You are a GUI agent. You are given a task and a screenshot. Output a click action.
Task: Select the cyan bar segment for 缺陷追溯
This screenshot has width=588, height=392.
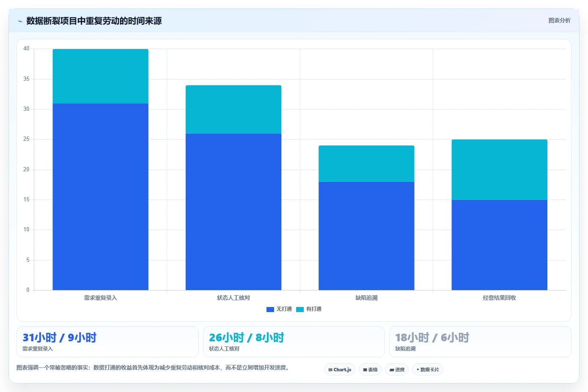pos(366,164)
